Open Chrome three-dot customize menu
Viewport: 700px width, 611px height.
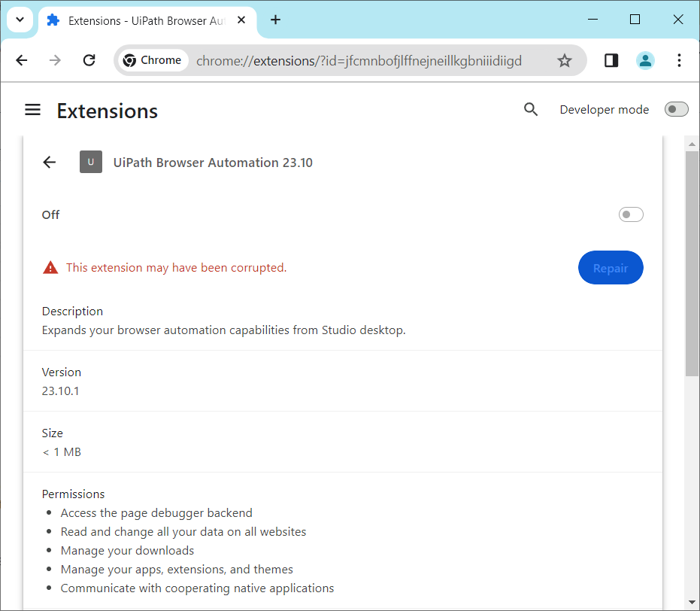[x=679, y=60]
